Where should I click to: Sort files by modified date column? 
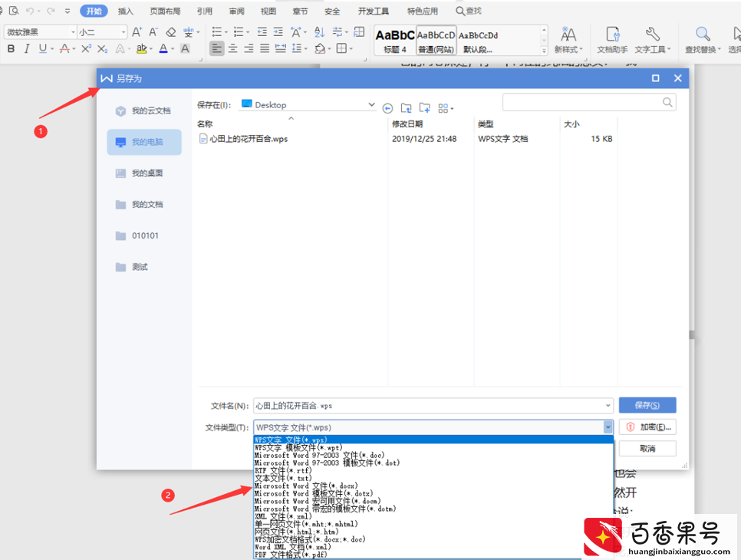[x=407, y=124]
